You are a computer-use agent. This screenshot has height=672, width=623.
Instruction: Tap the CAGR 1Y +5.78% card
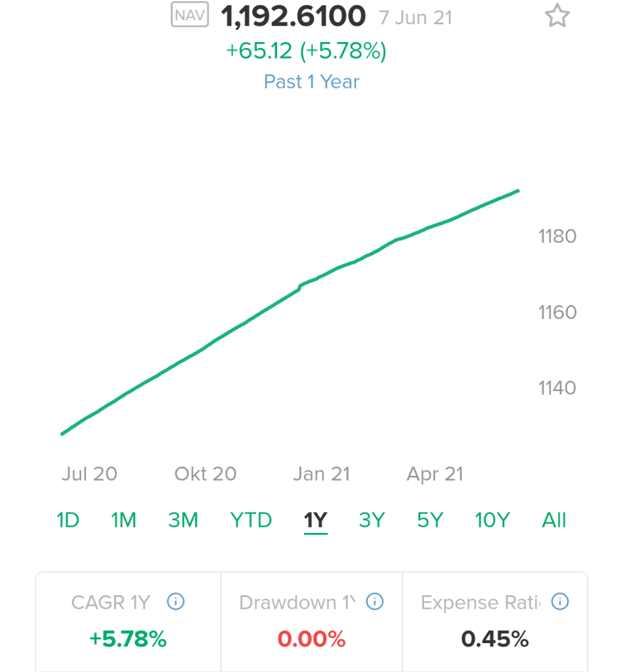pos(128,622)
